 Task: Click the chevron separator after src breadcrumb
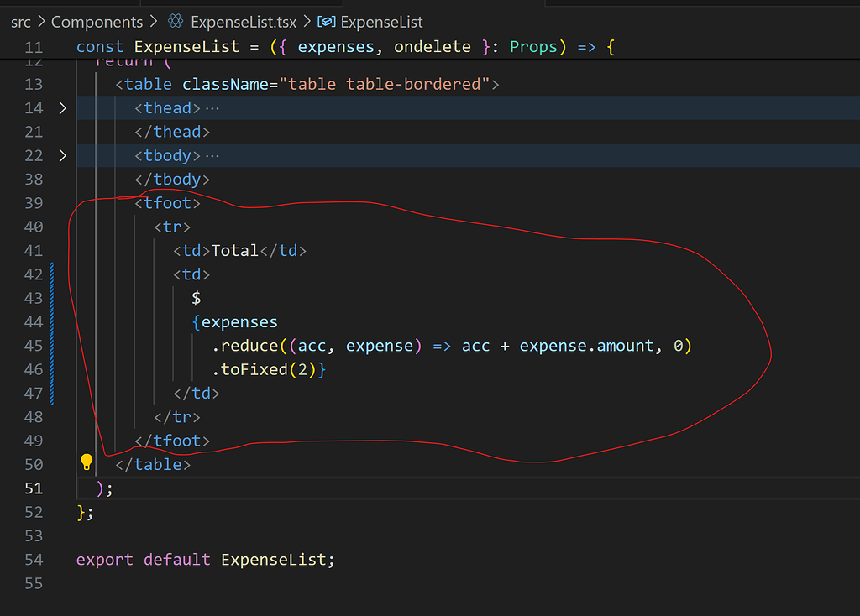(x=40, y=22)
